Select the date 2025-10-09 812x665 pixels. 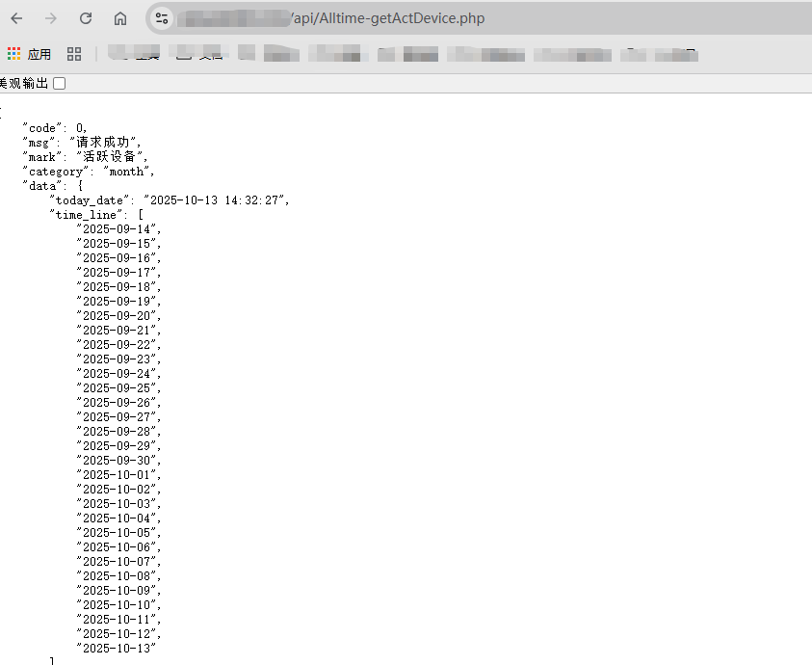tap(116, 591)
